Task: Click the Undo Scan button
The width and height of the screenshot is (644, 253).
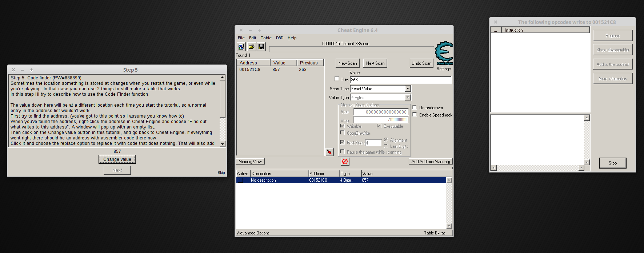Action: click(x=421, y=63)
